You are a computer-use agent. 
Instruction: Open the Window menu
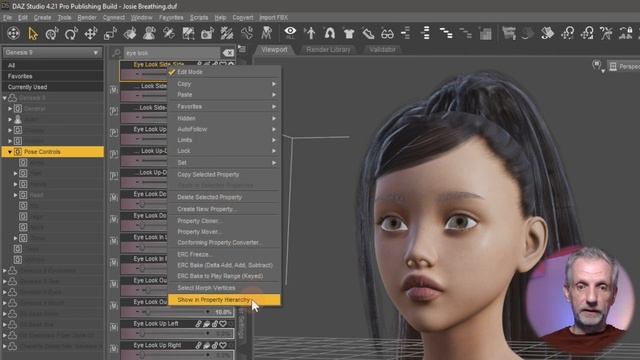[x=142, y=18]
